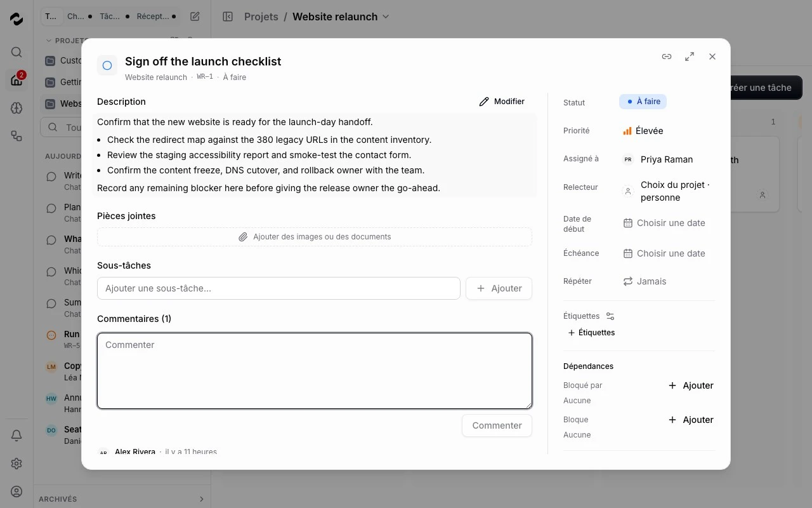
Task: Click into the Commenter text area
Action: 315,371
